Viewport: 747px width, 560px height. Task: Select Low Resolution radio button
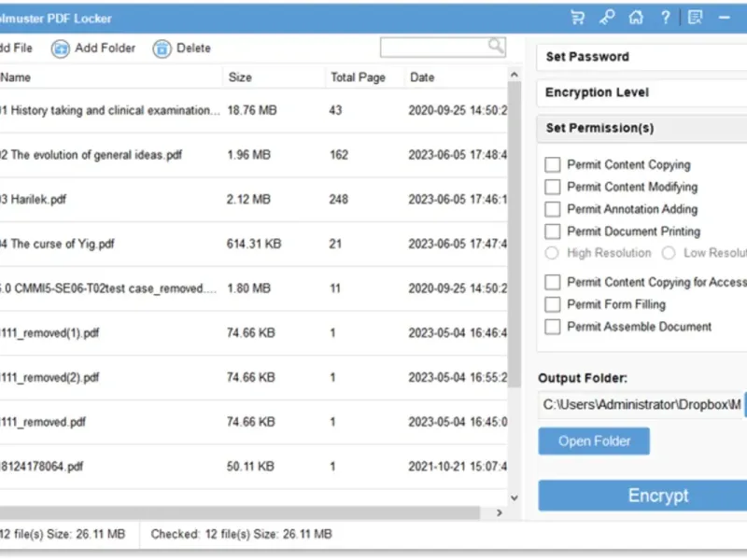(669, 253)
